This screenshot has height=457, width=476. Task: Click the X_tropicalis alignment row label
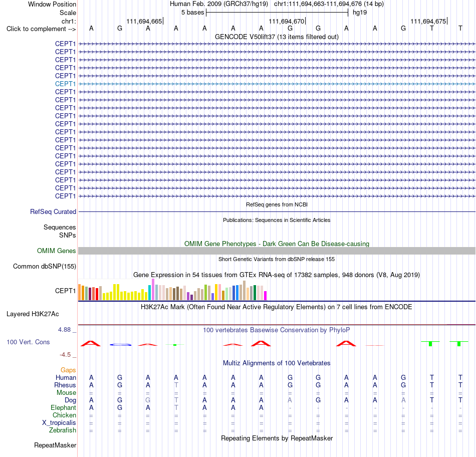(59, 423)
